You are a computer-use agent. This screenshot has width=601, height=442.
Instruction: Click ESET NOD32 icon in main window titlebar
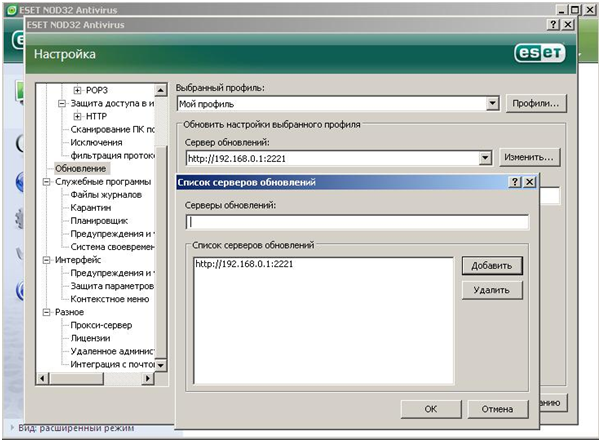click(12, 10)
